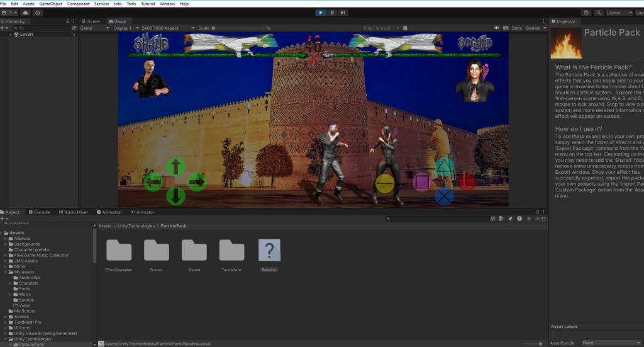Select the Shared folder
Image resolution: width=644 pixels, height=347 pixels.
click(194, 255)
